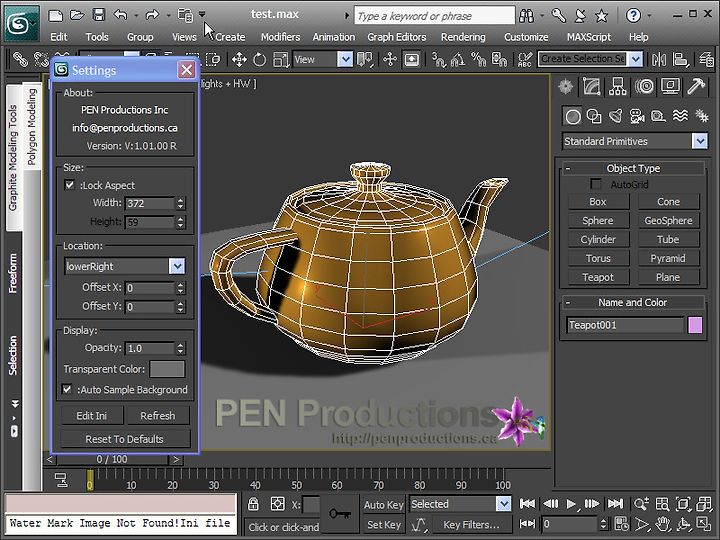
Task: Click the Edit Ini button
Action: click(x=92, y=416)
